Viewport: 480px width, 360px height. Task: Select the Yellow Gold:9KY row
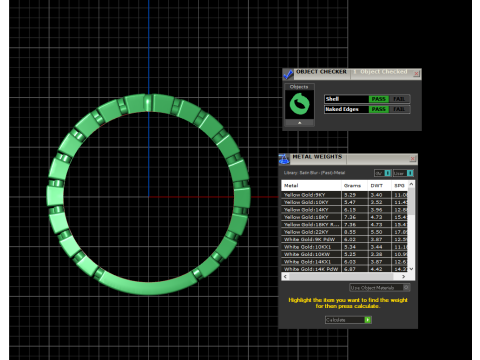344,195
